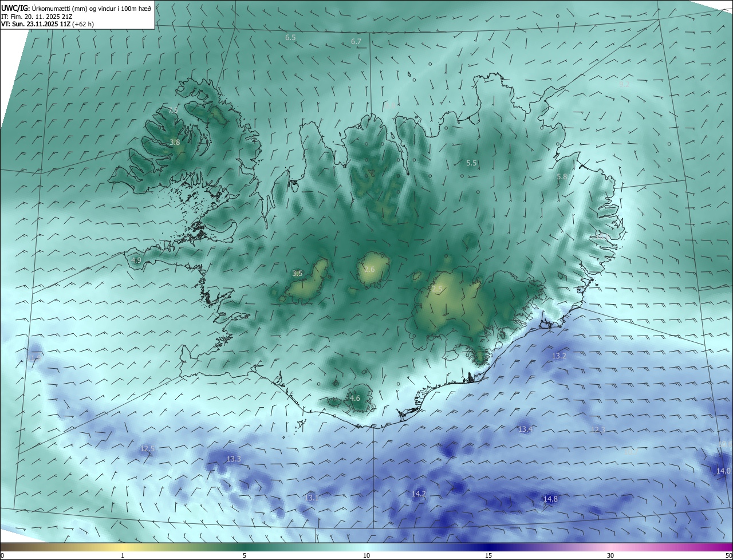Click the 13.2 value label on the map
Screen dimensions: 733x560
coord(559,356)
